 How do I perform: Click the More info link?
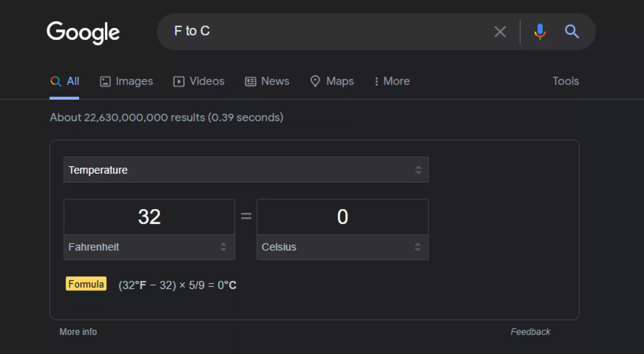(78, 332)
